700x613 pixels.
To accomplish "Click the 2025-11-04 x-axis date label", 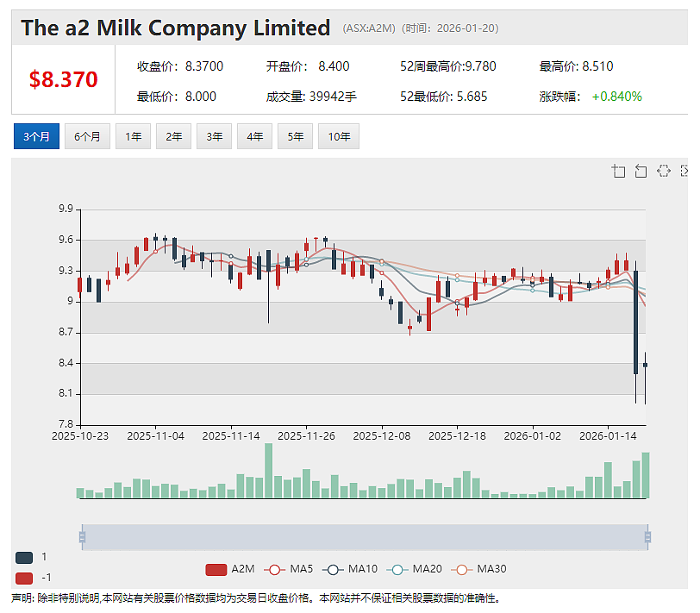I will [x=155, y=436].
